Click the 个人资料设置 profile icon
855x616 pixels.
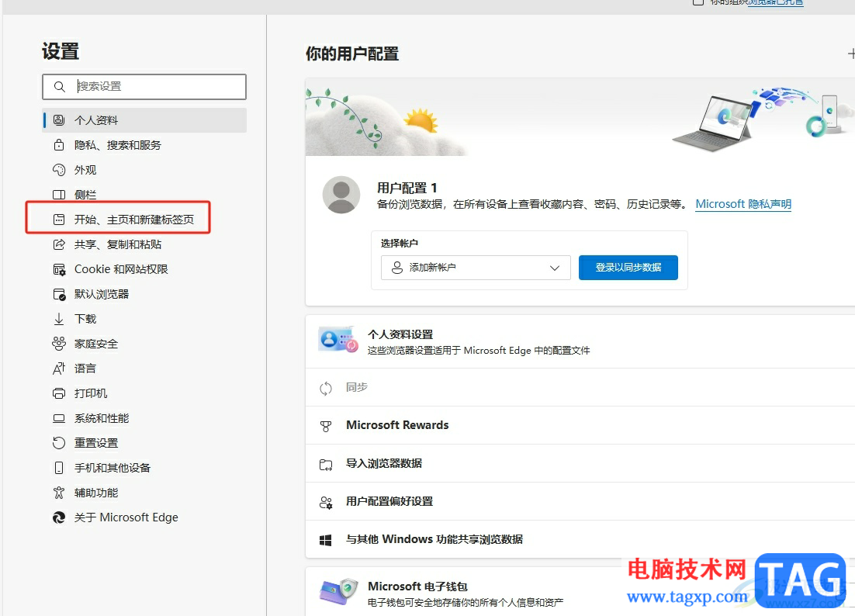pos(338,340)
